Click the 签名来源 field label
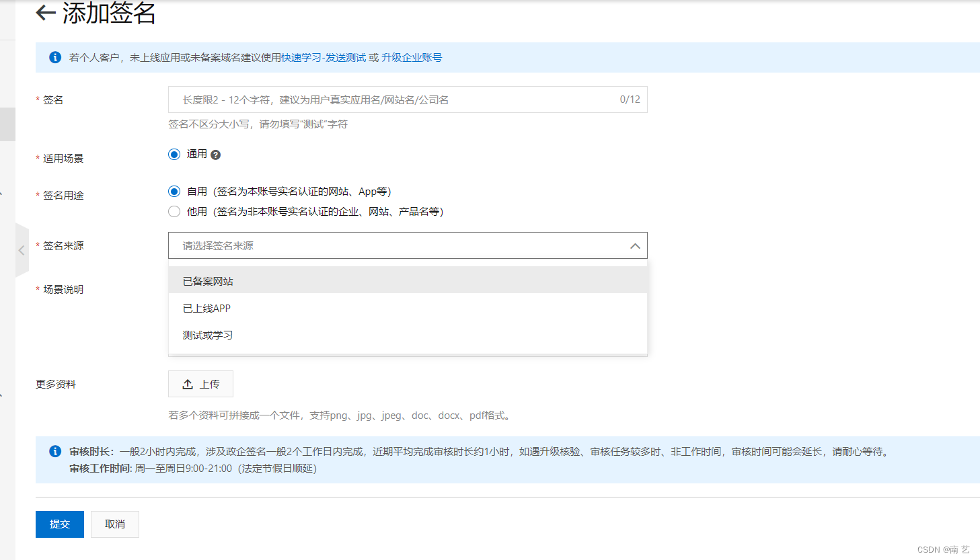This screenshot has width=980, height=560. tap(63, 246)
